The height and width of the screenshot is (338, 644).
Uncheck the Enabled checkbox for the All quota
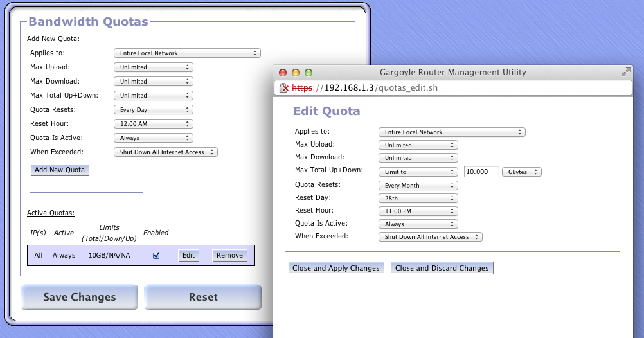pos(156,256)
